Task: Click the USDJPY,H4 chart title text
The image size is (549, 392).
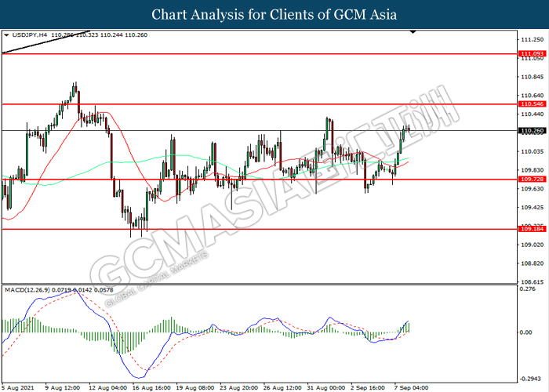Action: (x=30, y=35)
